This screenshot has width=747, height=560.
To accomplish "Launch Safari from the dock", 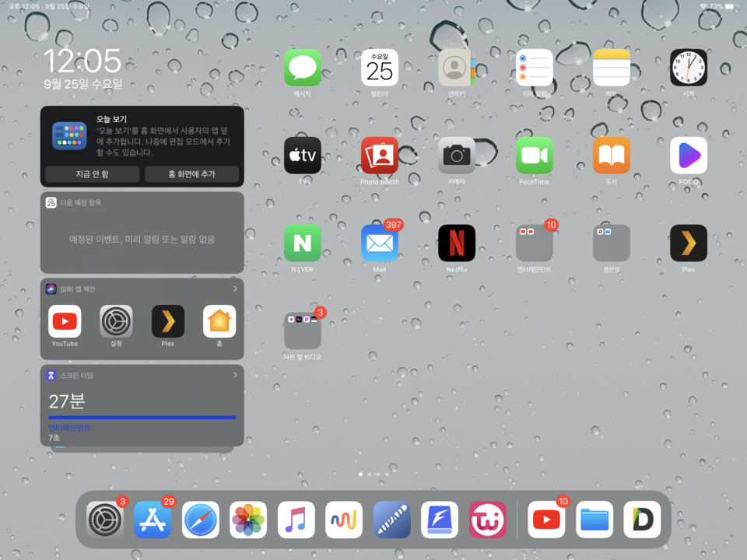I will click(x=201, y=520).
